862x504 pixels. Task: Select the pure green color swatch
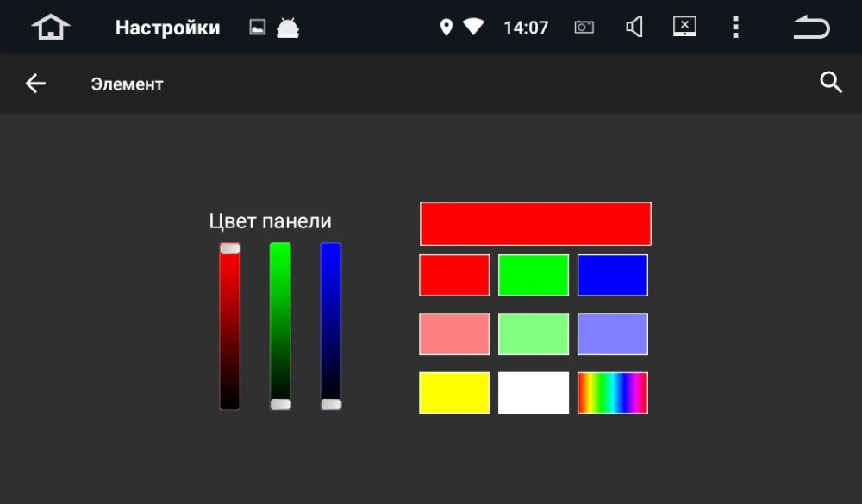pyautogui.click(x=534, y=275)
